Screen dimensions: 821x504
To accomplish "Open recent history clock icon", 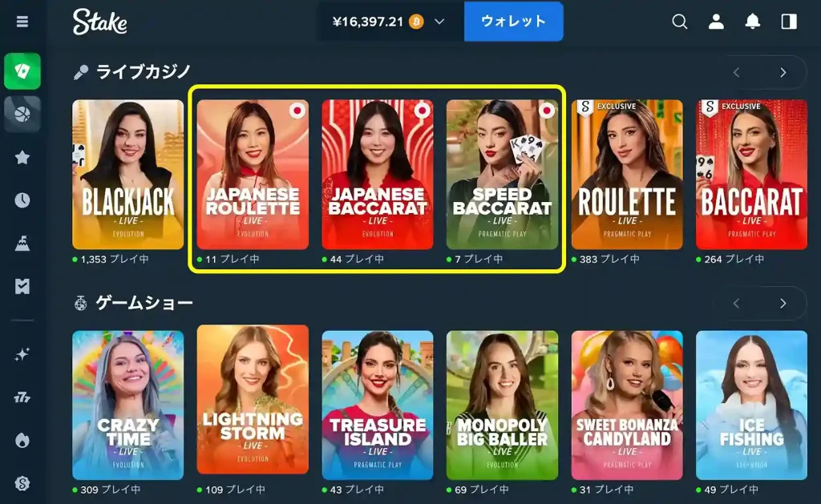I will 22,200.
